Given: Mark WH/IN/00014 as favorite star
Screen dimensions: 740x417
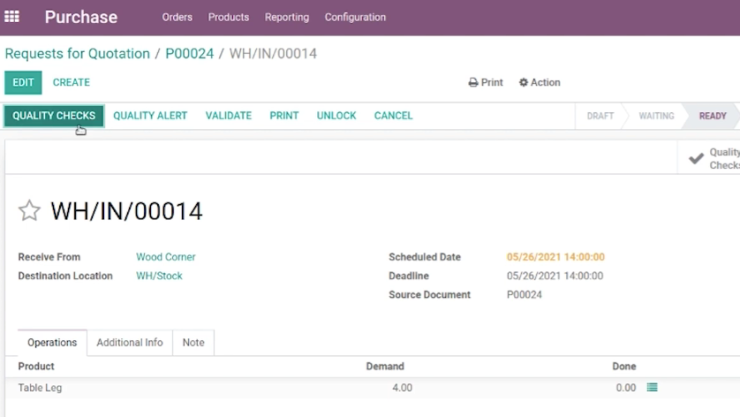Looking at the screenshot, I should coord(29,210).
